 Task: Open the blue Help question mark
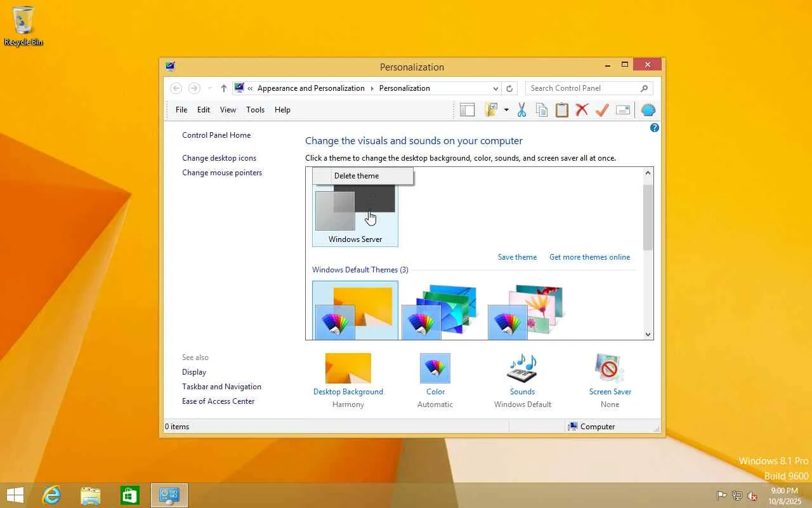click(x=655, y=128)
